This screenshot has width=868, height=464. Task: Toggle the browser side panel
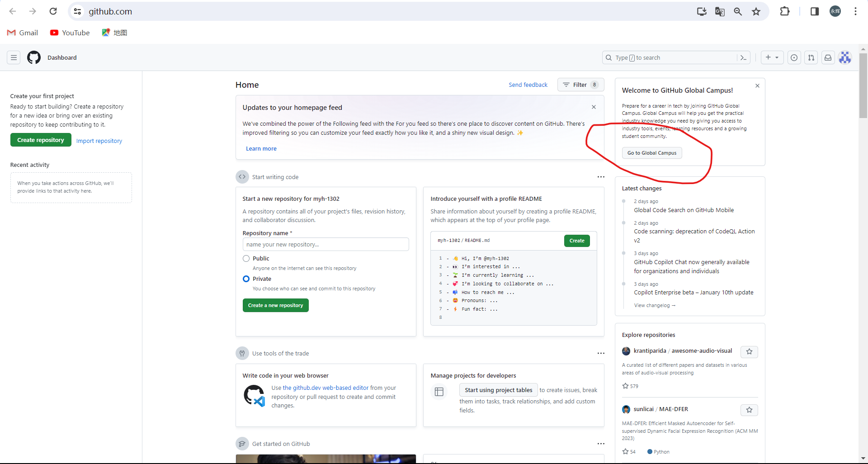(x=815, y=11)
